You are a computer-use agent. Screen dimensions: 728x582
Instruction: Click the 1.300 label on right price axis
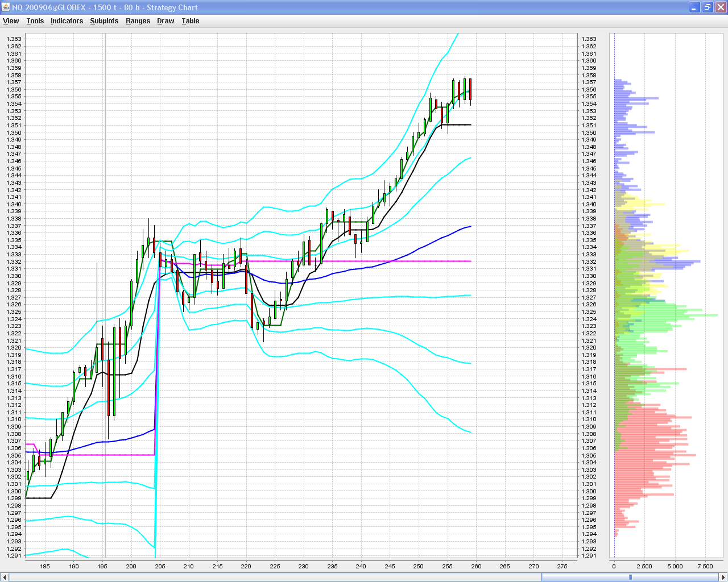click(589, 491)
